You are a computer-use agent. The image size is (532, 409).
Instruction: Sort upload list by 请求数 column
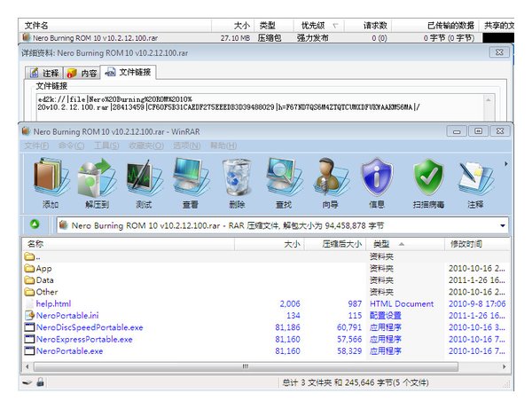click(368, 26)
